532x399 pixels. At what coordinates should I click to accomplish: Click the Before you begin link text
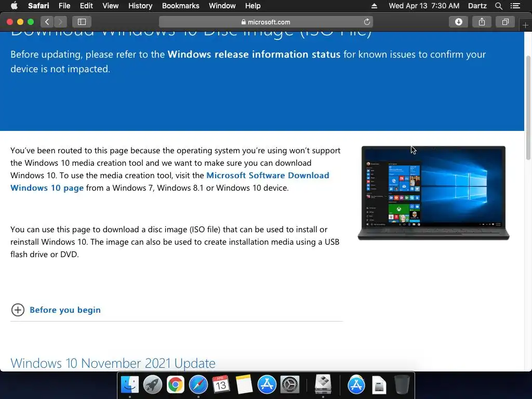(x=65, y=310)
